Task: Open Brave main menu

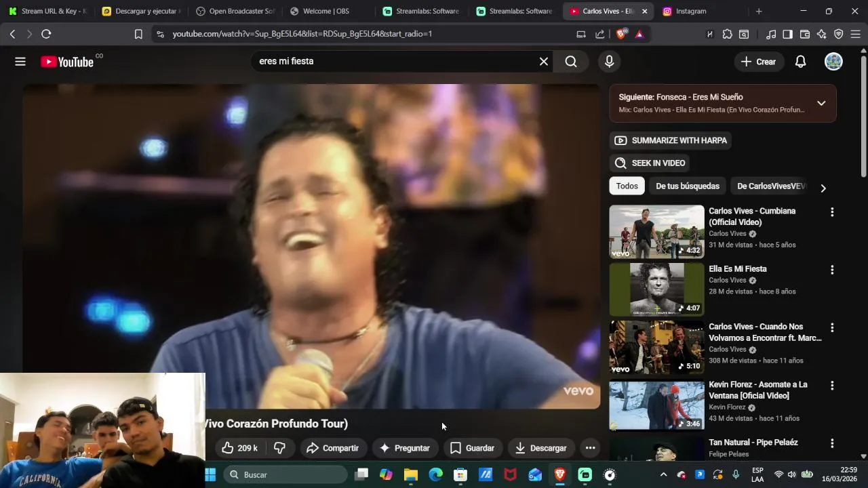Action: pos(855,34)
